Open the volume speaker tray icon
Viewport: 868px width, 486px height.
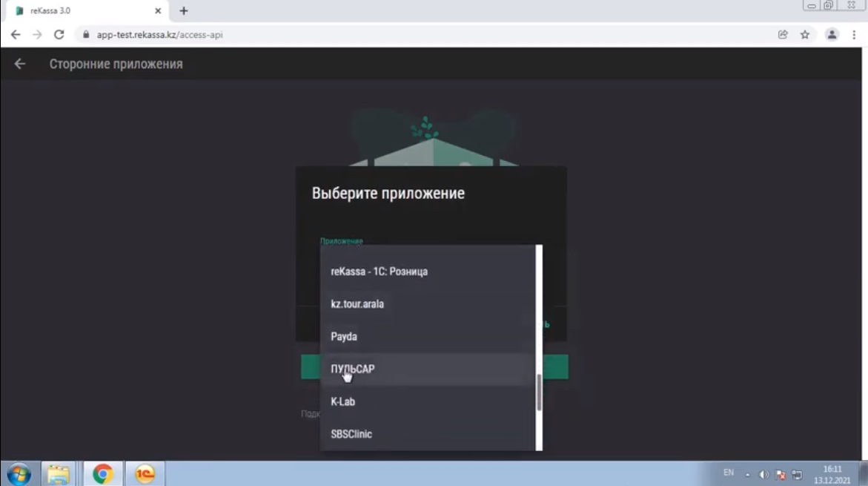pyautogui.click(x=764, y=474)
